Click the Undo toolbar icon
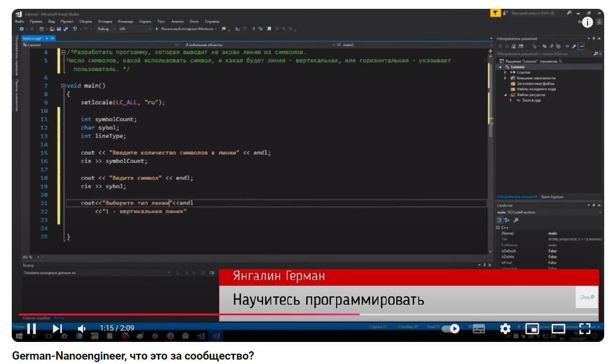 [x=75, y=29]
